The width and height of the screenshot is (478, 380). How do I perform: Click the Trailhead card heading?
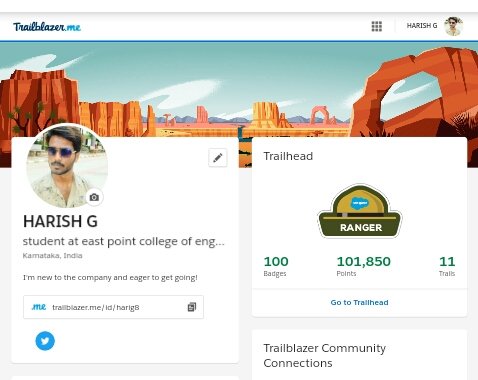(288, 156)
